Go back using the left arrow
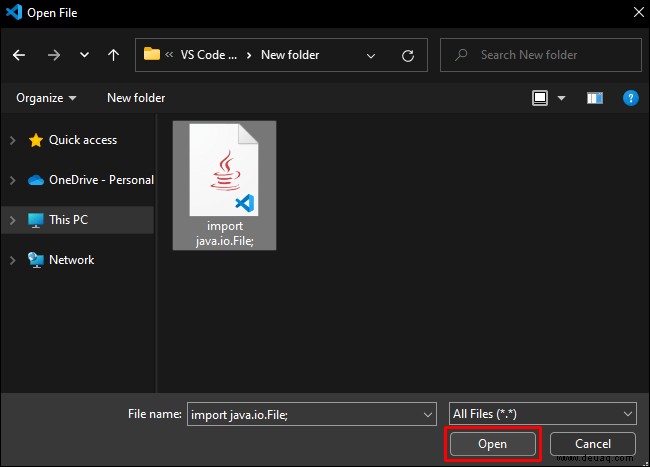The height and width of the screenshot is (467, 650). [x=19, y=55]
